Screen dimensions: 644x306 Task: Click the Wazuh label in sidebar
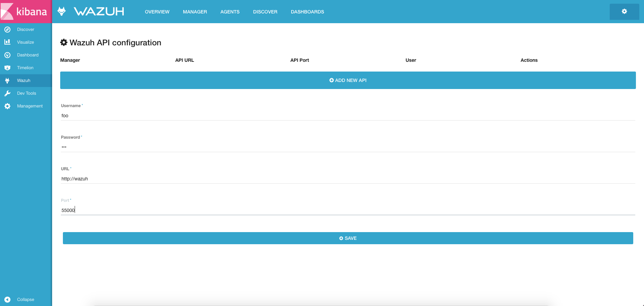(x=24, y=81)
